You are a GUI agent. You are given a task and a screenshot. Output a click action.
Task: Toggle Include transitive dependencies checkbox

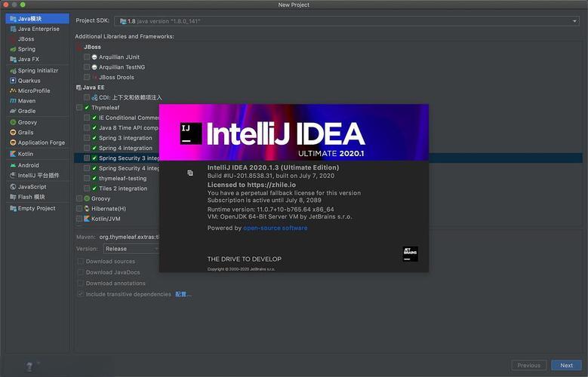(x=80, y=294)
